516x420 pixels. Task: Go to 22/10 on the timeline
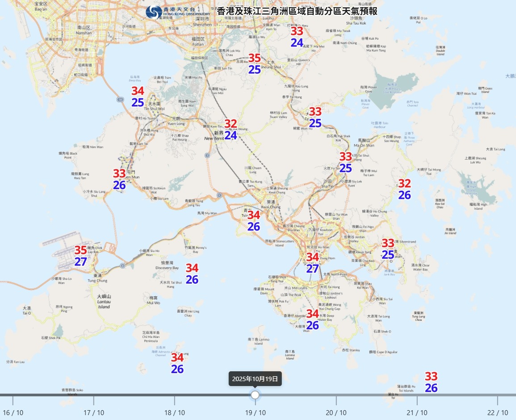pos(497,400)
